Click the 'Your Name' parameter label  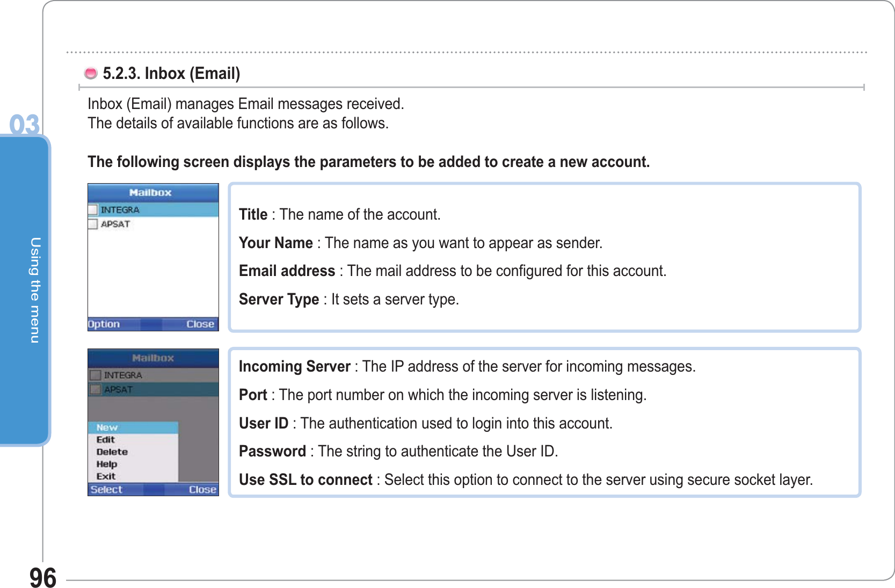(x=276, y=243)
